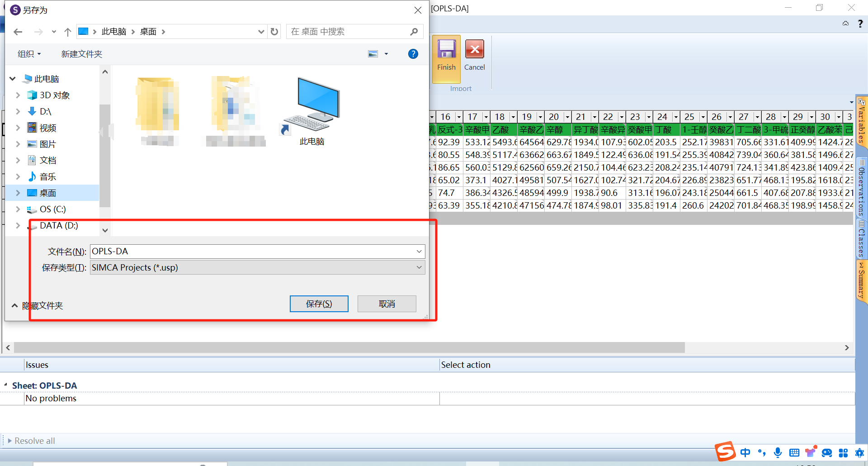868x466 pixels.
Task: Click the Sogou microphone voice input icon
Action: click(778, 452)
